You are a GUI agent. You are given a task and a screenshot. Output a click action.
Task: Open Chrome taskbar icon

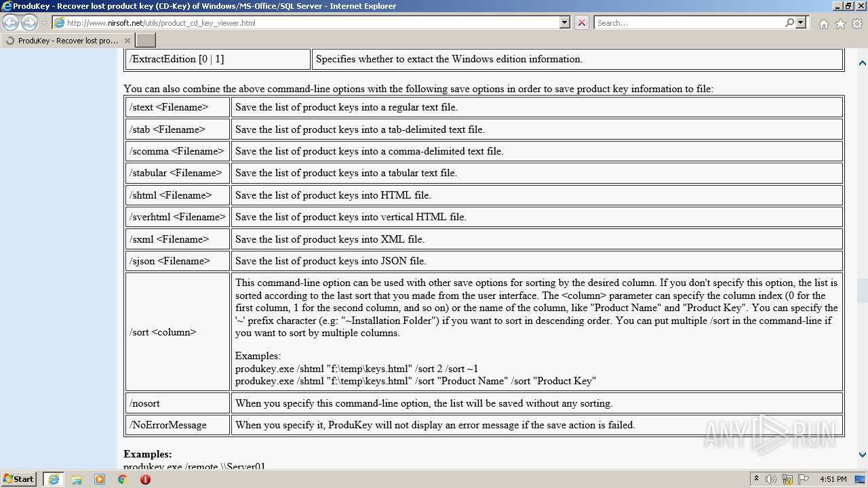pyautogui.click(x=123, y=479)
